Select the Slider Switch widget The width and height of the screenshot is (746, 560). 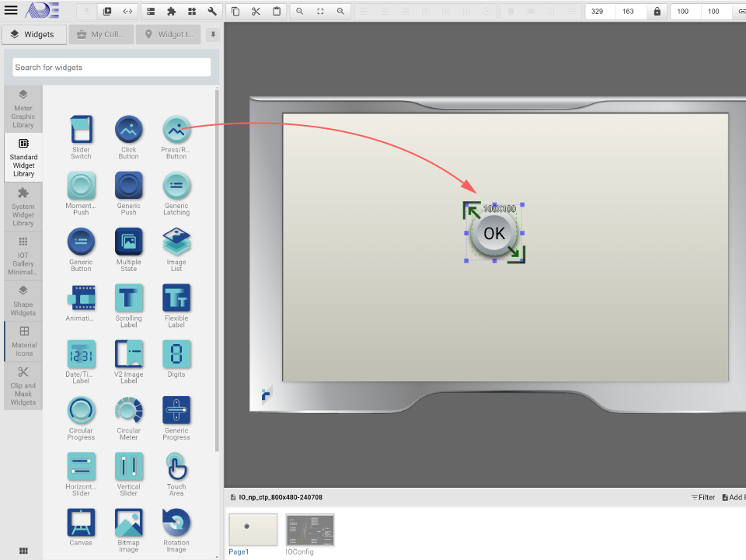81,130
